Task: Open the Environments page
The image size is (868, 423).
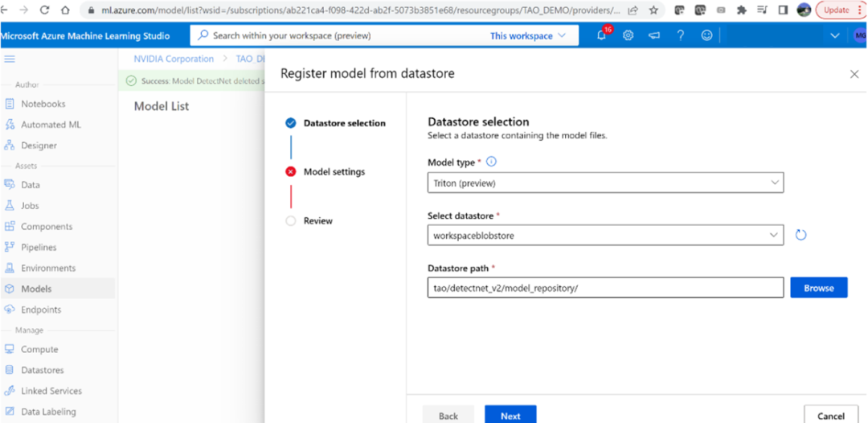Action: pos(48,268)
